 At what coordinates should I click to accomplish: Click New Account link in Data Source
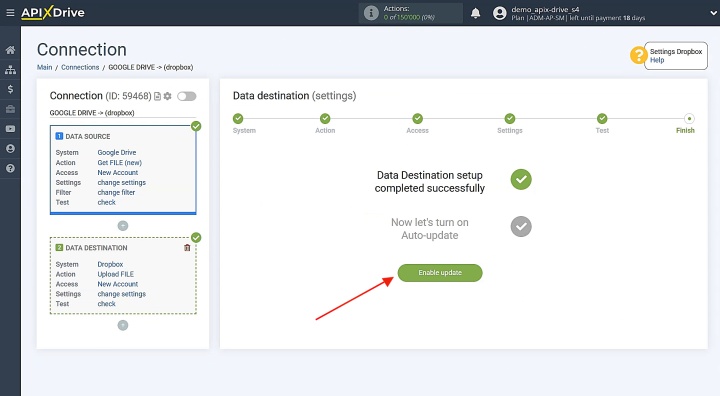pyautogui.click(x=118, y=172)
